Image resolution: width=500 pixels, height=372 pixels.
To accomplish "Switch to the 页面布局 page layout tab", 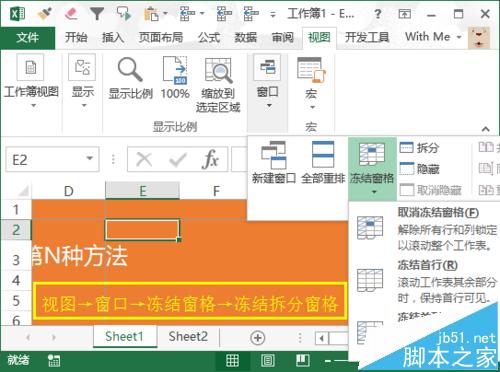I will 161,37.
